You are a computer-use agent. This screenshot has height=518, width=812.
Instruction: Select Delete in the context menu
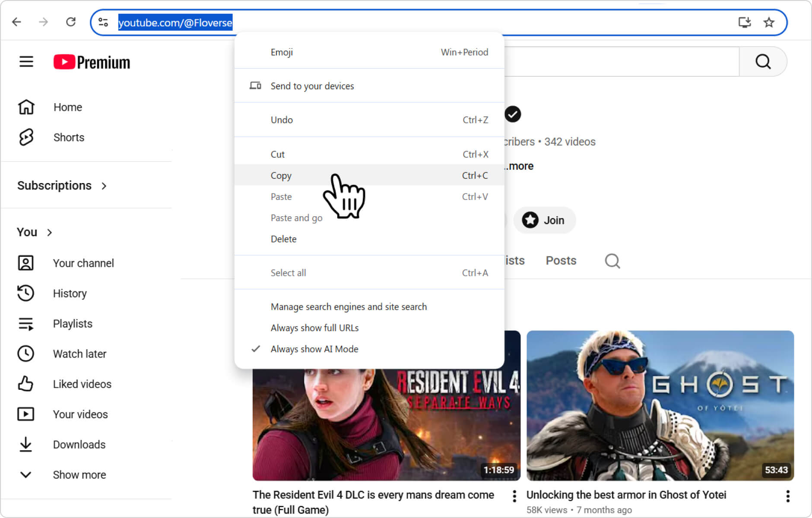coord(369,239)
